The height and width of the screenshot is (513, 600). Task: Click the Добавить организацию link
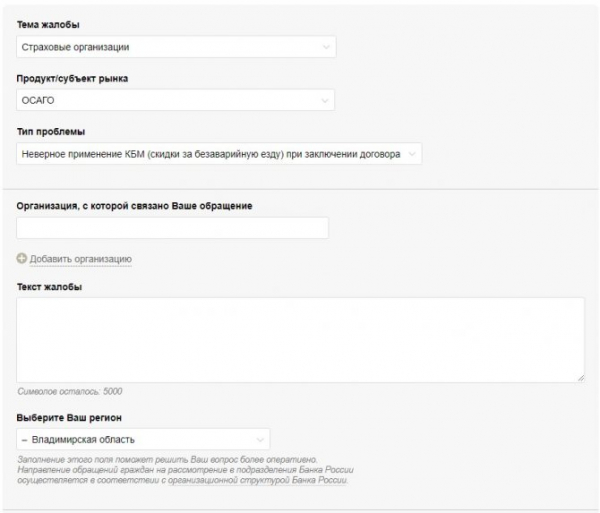tap(81, 259)
